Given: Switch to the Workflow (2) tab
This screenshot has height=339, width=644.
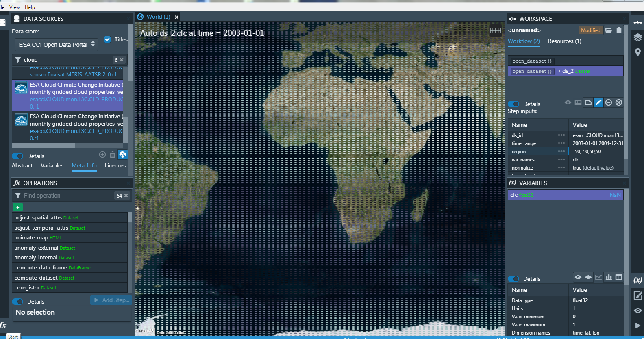Looking at the screenshot, I should [524, 41].
